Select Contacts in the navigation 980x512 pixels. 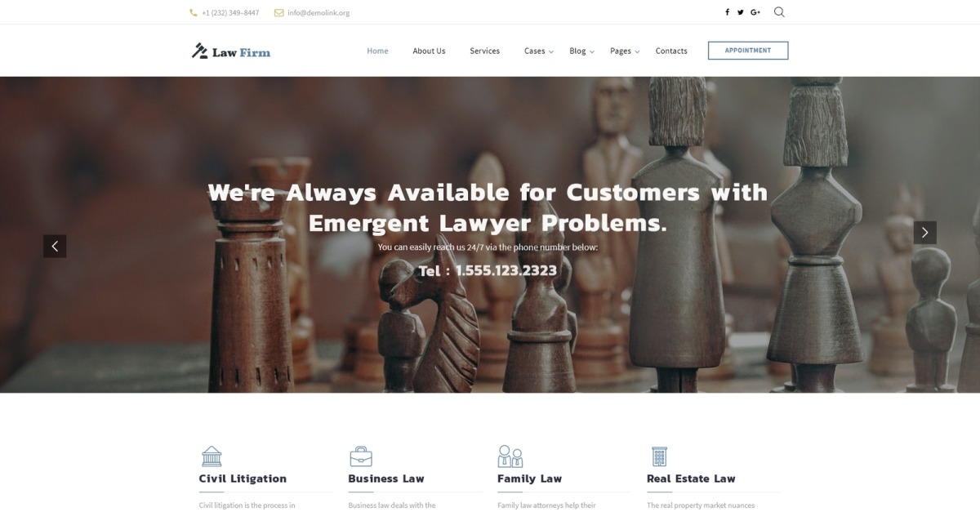click(x=671, y=51)
